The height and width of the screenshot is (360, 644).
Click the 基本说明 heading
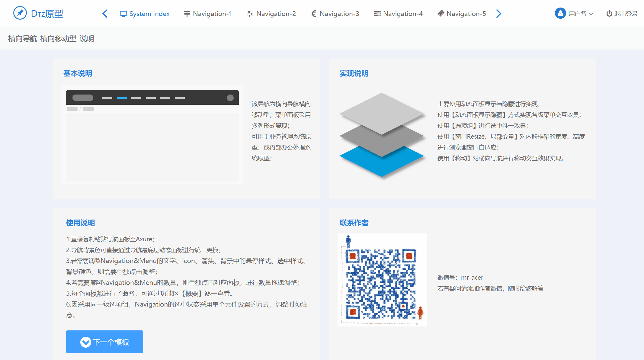click(x=78, y=73)
